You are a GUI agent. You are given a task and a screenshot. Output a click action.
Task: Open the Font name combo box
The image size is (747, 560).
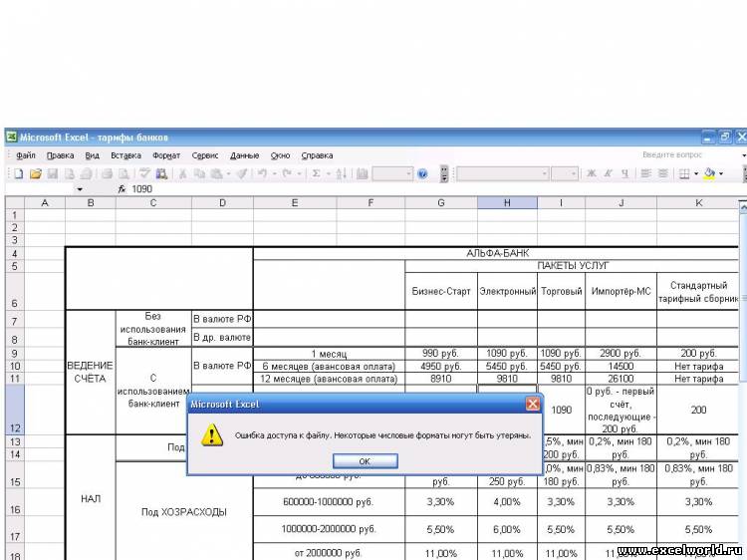coord(503,173)
